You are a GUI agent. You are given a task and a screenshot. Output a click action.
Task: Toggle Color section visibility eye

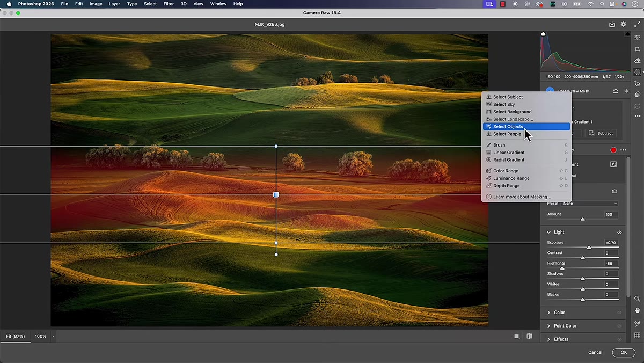click(619, 313)
